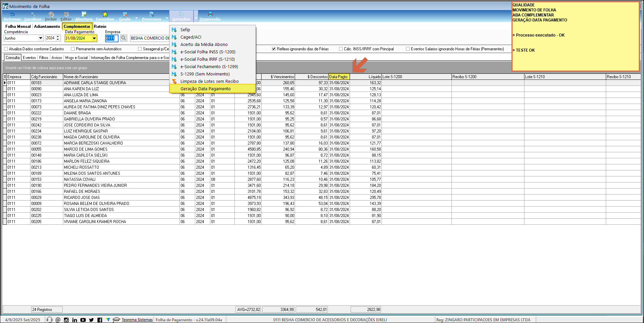
Task: Open the Instagram icon in status bar
Action: click(x=66, y=320)
